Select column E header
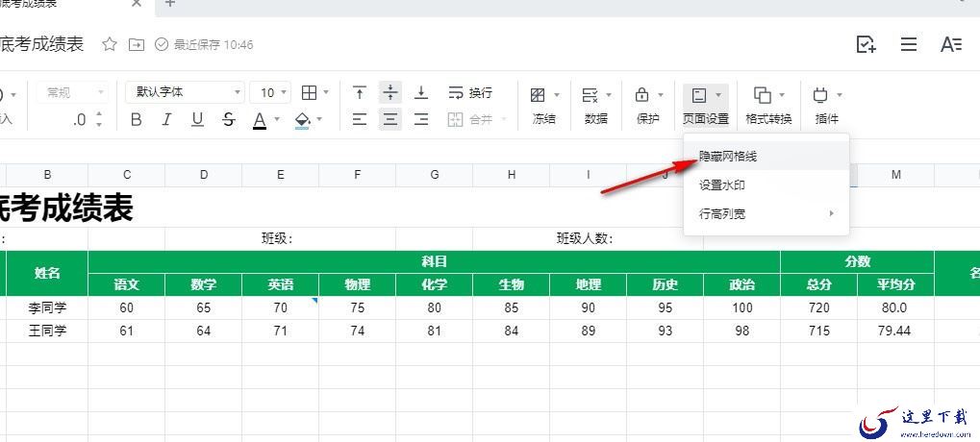Image resolution: width=980 pixels, height=442 pixels. coord(281,176)
